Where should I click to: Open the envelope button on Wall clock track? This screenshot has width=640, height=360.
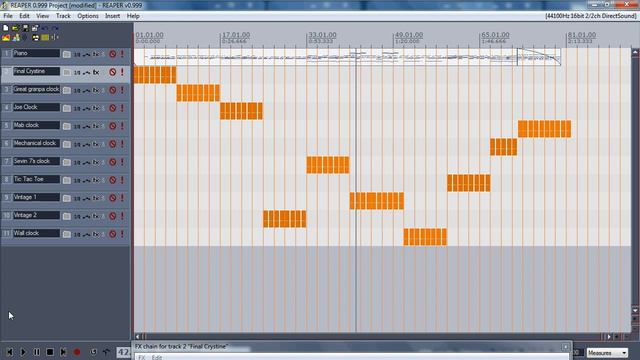[x=87, y=234]
